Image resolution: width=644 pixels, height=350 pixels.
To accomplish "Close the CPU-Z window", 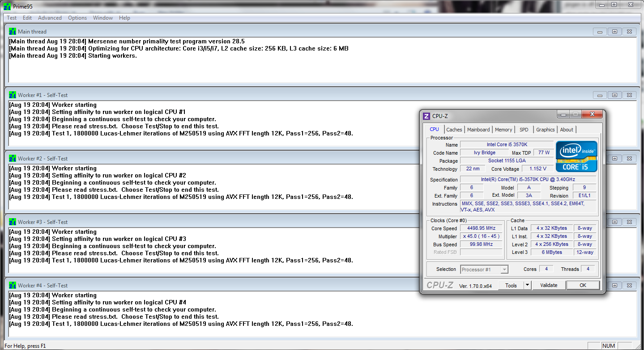I will [x=591, y=114].
